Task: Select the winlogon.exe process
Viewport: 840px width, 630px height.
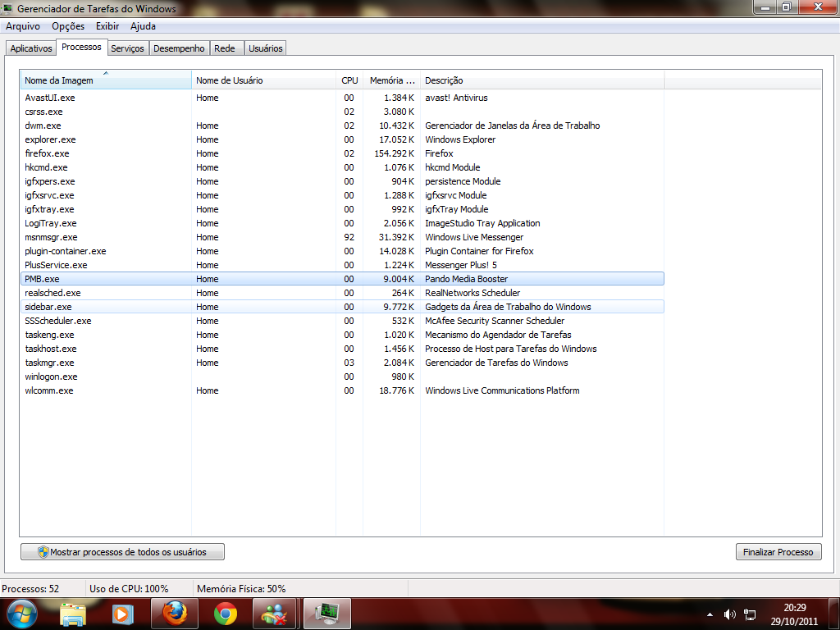Action: (342, 376)
